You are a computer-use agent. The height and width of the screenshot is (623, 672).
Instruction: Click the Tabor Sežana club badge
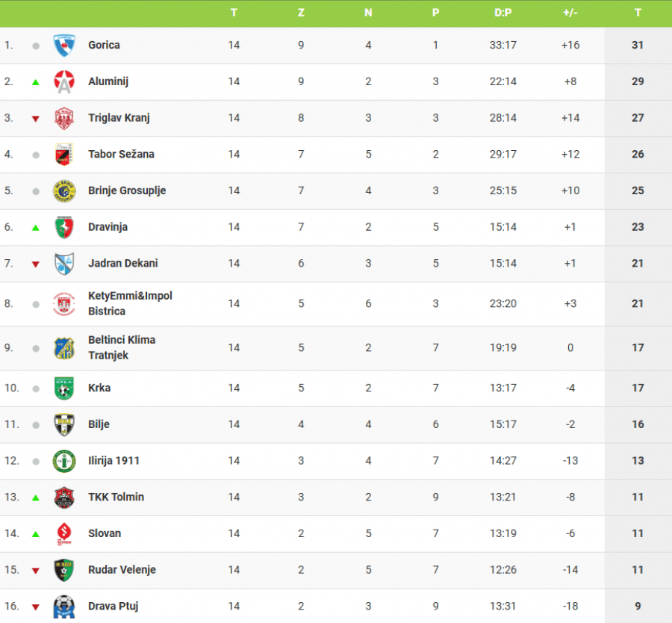(63, 155)
